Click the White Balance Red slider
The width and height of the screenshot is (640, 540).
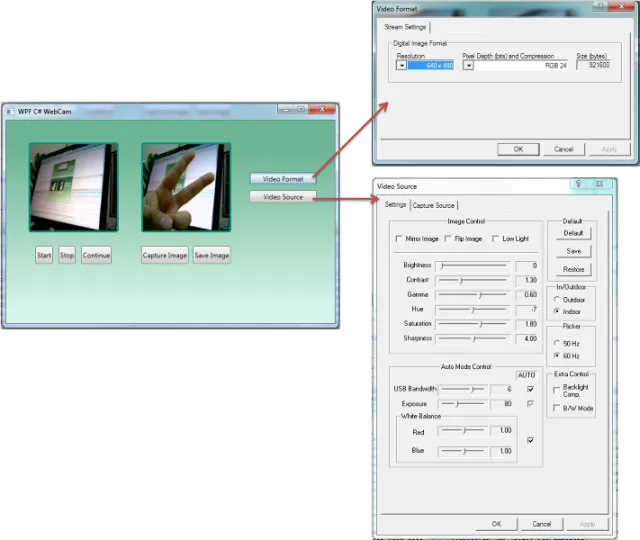tap(463, 430)
